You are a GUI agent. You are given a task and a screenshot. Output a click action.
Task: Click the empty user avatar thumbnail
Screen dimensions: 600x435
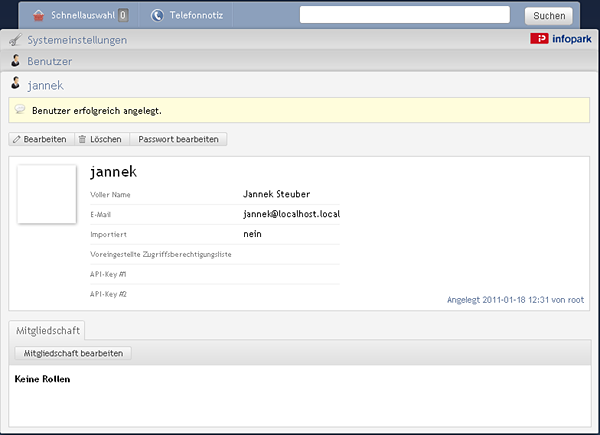(47, 194)
